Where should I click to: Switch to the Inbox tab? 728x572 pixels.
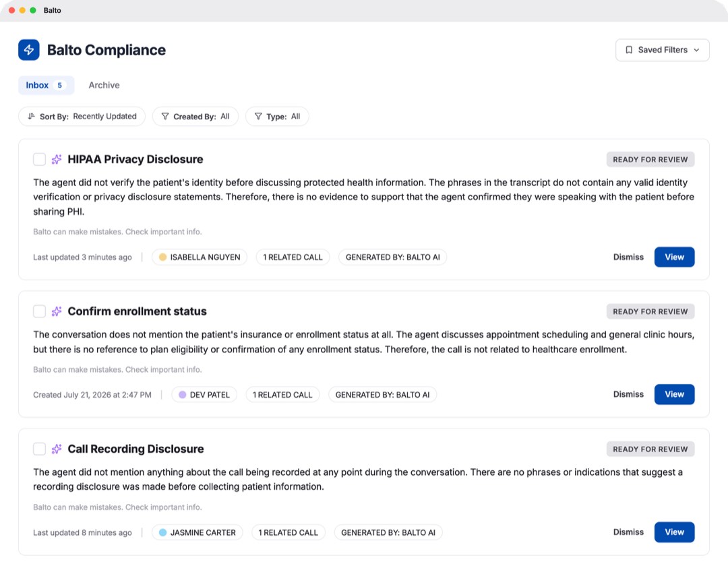[x=46, y=85]
